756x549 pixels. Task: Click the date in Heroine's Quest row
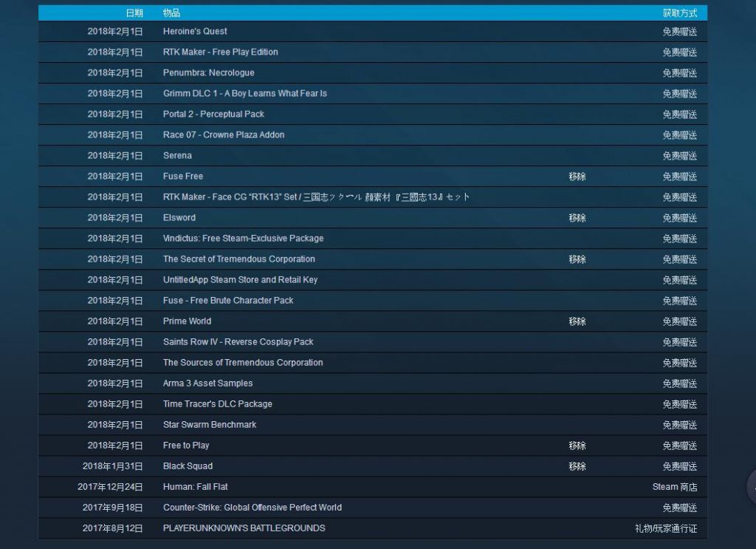pos(115,32)
